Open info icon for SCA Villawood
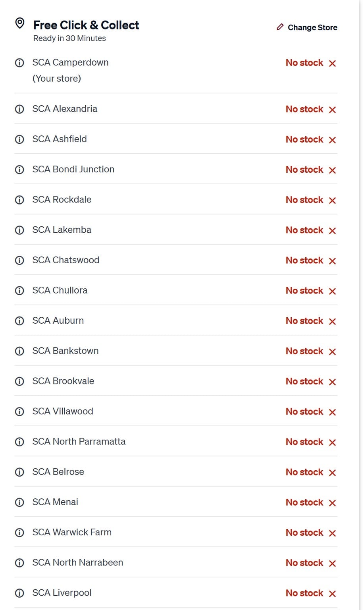The image size is (364, 610). (x=19, y=412)
